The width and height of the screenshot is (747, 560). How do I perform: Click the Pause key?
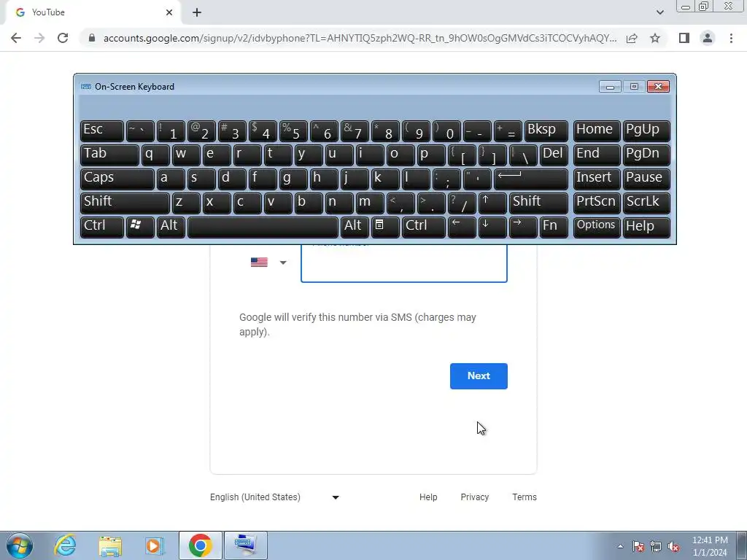646,178
